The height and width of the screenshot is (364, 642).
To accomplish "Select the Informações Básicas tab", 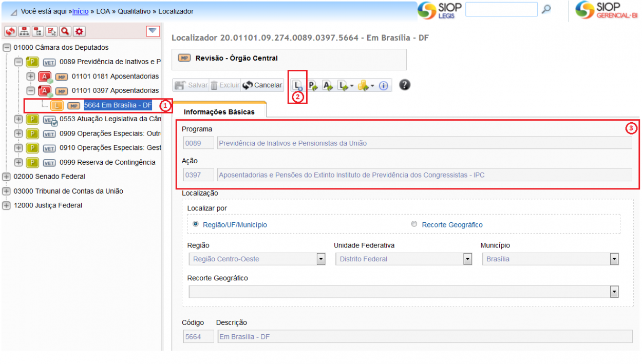I will click(219, 111).
